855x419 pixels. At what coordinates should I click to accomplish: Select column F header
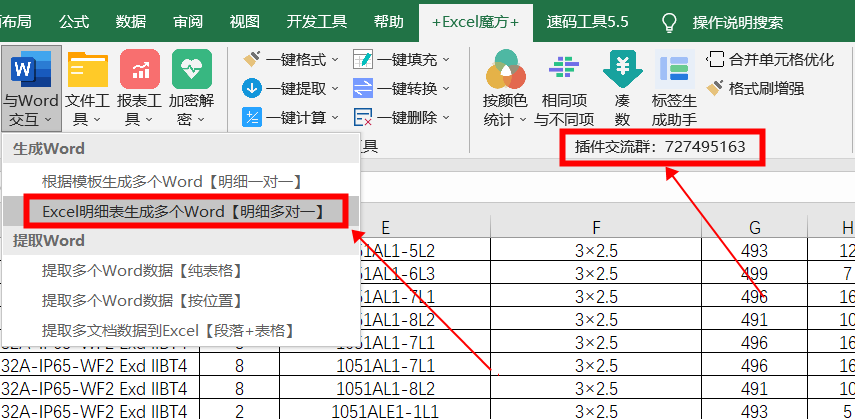tap(596, 227)
